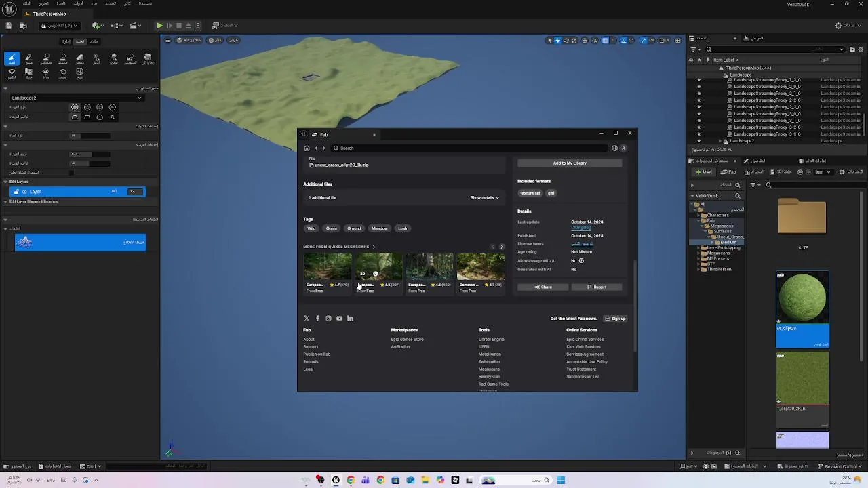Open Fab's X (Twitter) social icon
This screenshot has width=868, height=488.
coord(307,318)
